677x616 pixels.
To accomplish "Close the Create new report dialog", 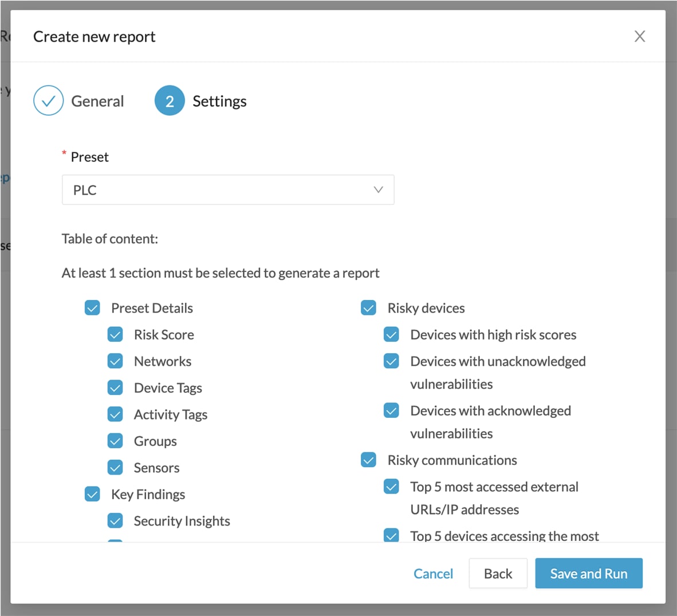I will (x=640, y=36).
